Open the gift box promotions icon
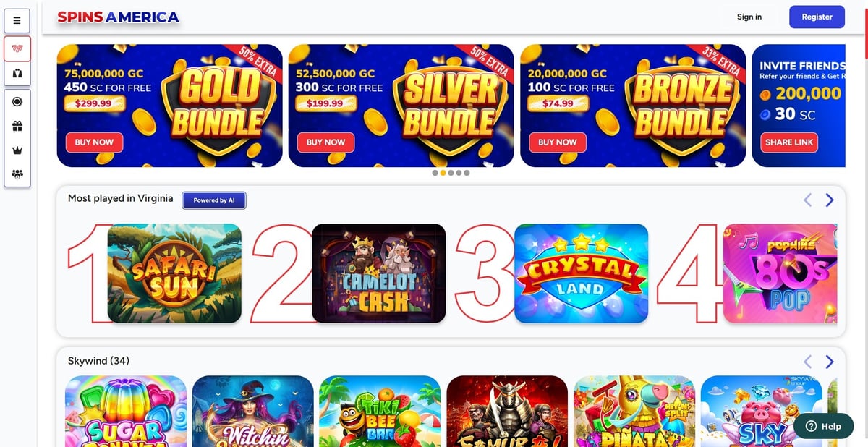The width and height of the screenshot is (868, 447). click(17, 126)
